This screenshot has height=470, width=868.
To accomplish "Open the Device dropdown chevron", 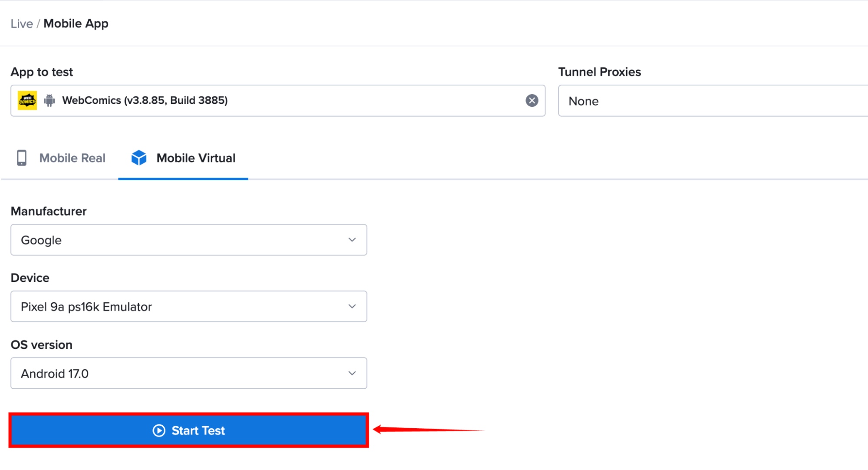I will click(352, 306).
